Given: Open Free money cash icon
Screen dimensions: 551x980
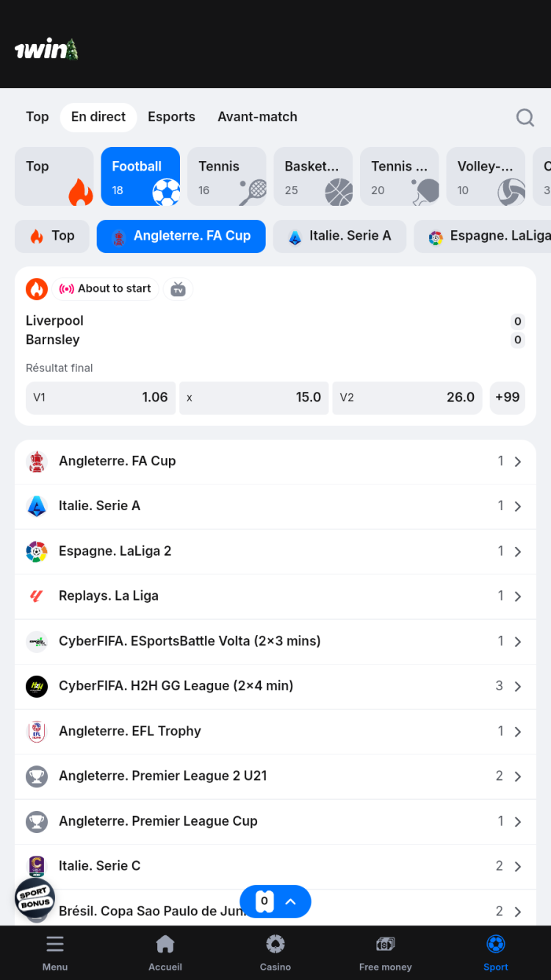Looking at the screenshot, I should click(385, 944).
